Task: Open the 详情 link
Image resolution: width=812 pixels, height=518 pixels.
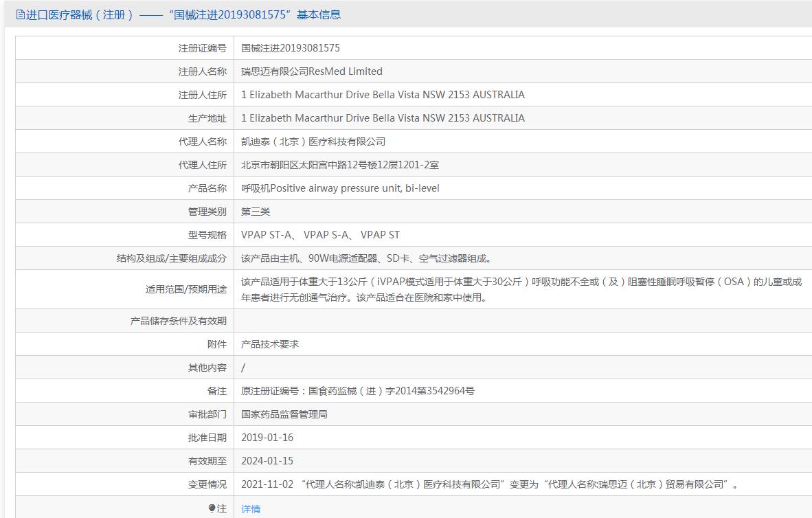Action: tap(251, 509)
